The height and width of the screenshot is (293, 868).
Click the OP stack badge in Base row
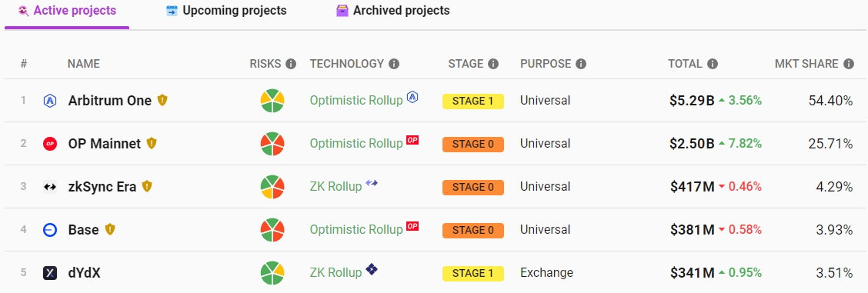(412, 225)
